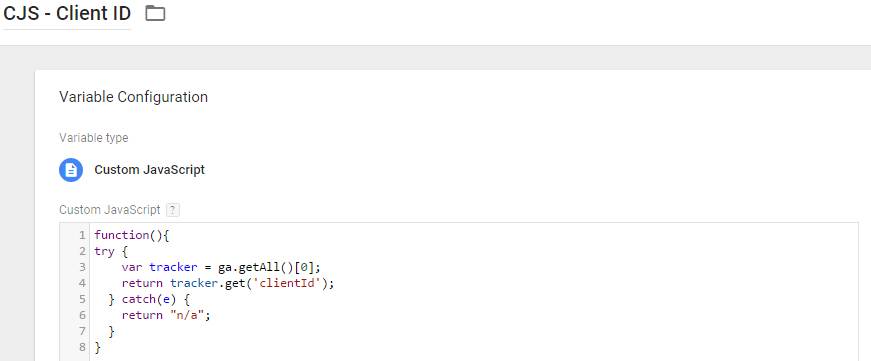Viewport: 871px width, 361px height.
Task: Click line number 3 in the gutter
Action: pos(82,267)
